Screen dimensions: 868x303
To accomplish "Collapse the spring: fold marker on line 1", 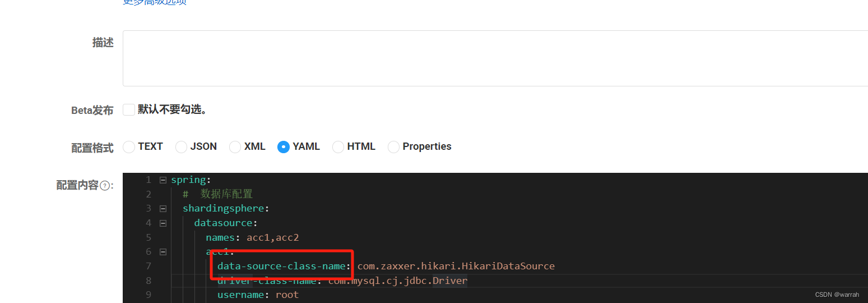I will (163, 180).
